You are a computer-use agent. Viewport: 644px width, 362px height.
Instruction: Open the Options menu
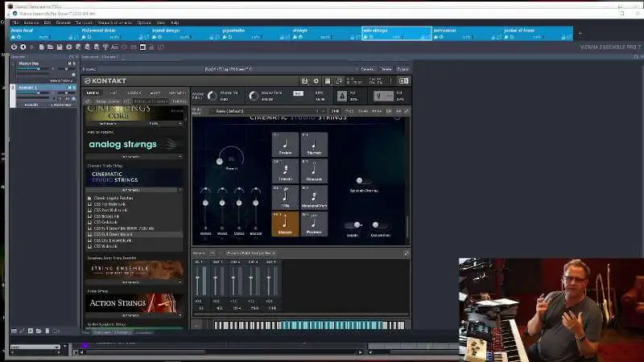(144, 23)
